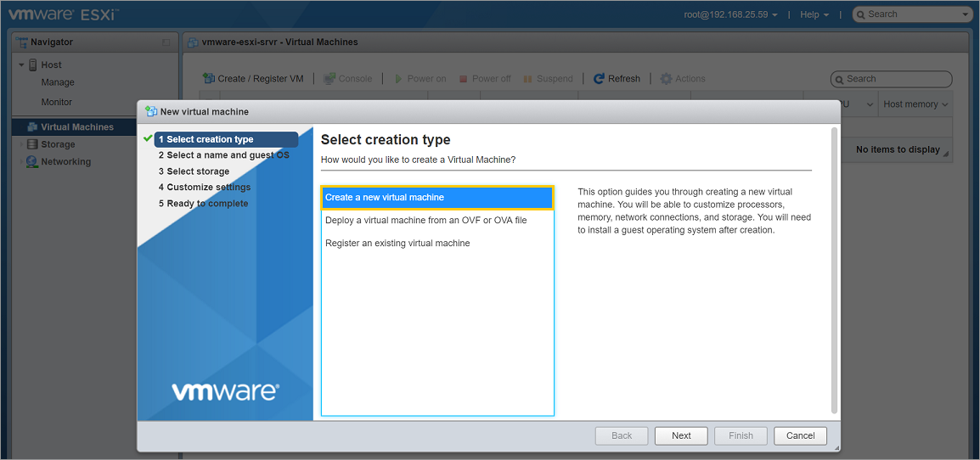
Task: Click the Create / Register VM icon
Action: [x=208, y=78]
